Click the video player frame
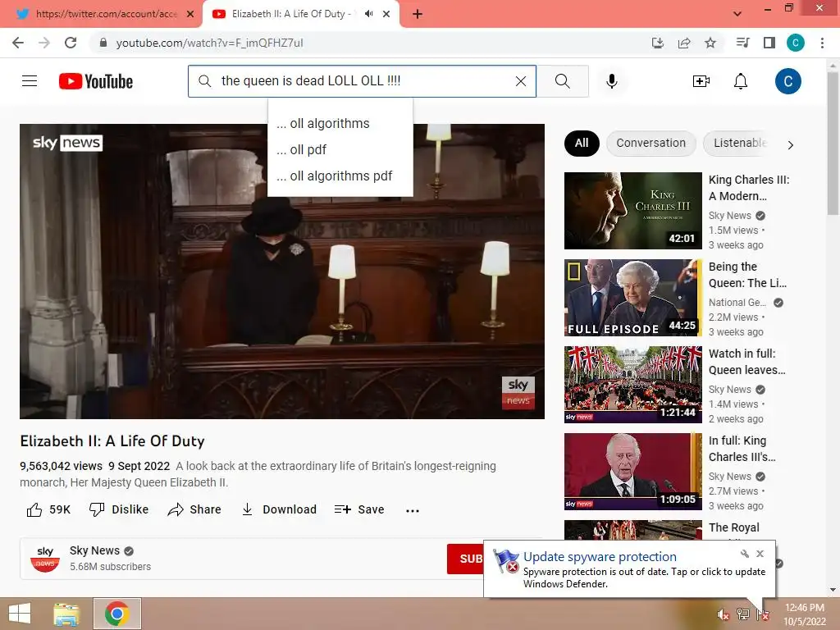This screenshot has width=840, height=630. click(282, 271)
